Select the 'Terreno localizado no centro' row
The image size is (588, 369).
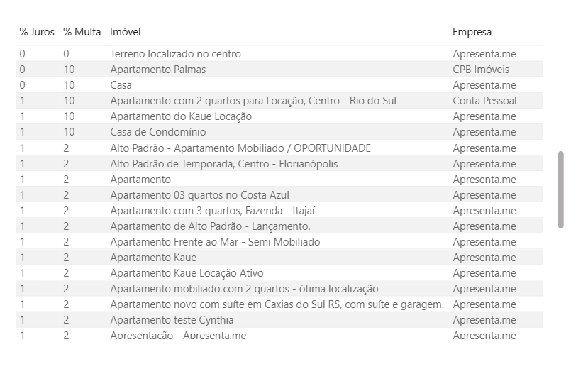(x=175, y=54)
